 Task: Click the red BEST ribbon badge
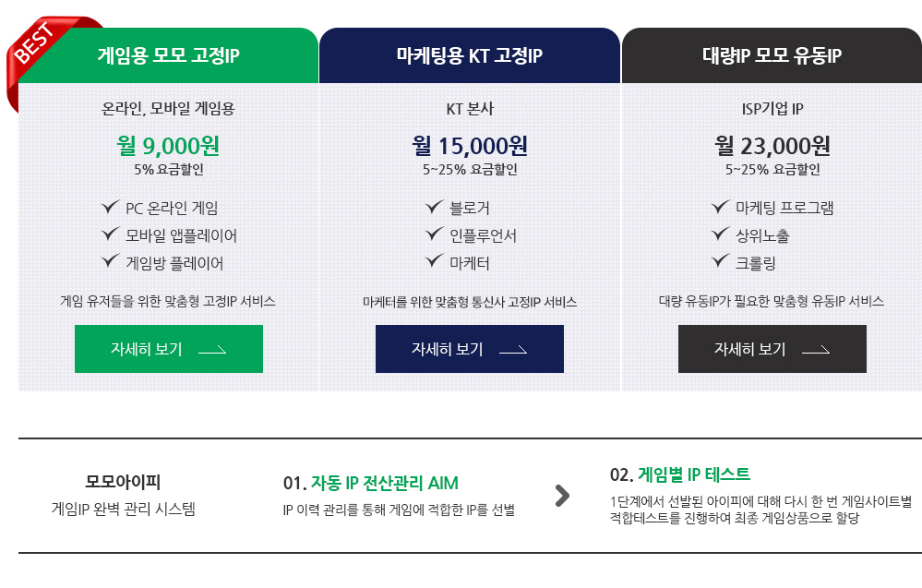point(35,47)
